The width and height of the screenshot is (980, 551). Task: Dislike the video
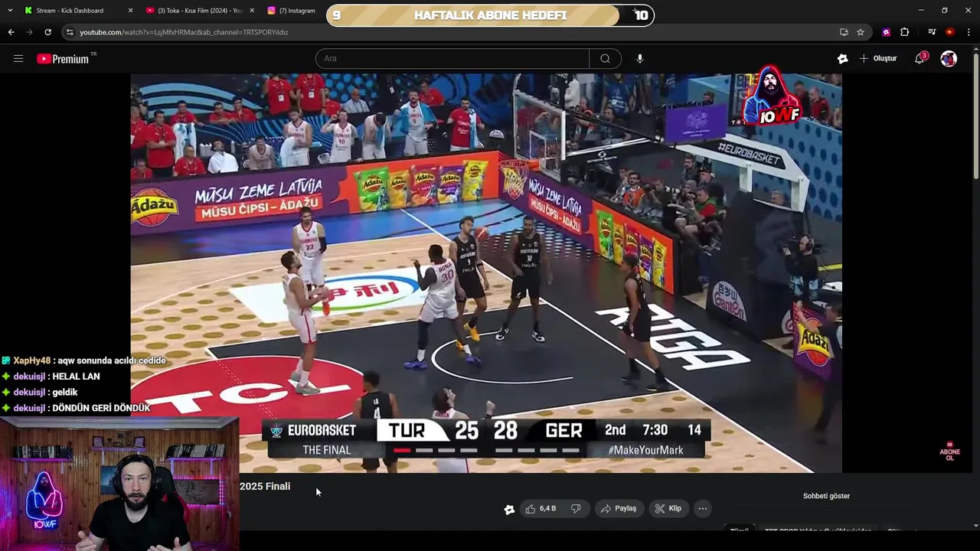pos(576,508)
